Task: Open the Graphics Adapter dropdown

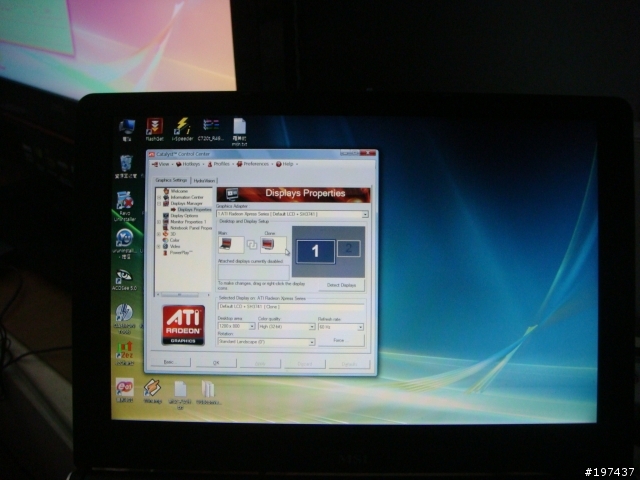Action: 364,214
